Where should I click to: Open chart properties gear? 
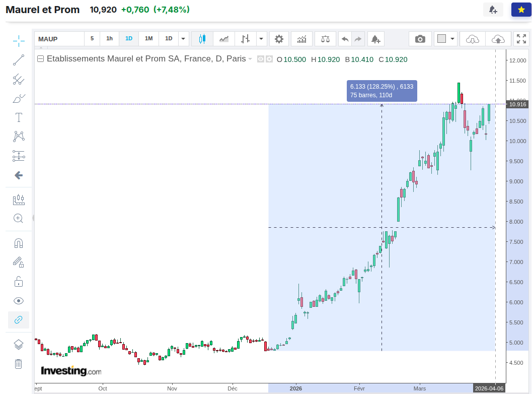pyautogui.click(x=279, y=39)
